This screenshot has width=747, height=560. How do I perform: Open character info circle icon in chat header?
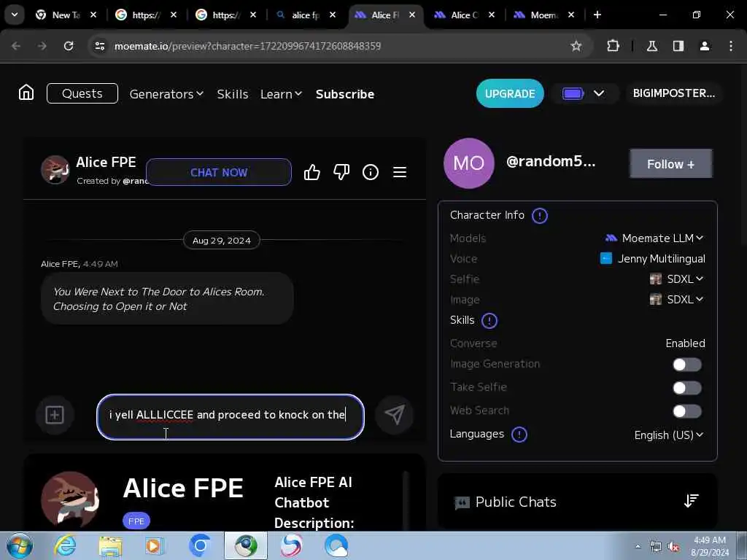(x=370, y=172)
